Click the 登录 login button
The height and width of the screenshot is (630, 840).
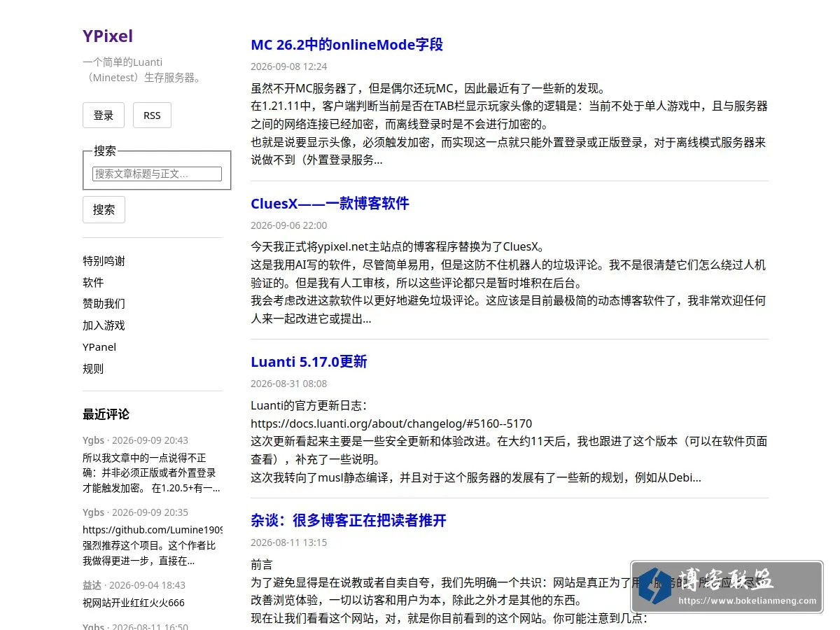104,115
